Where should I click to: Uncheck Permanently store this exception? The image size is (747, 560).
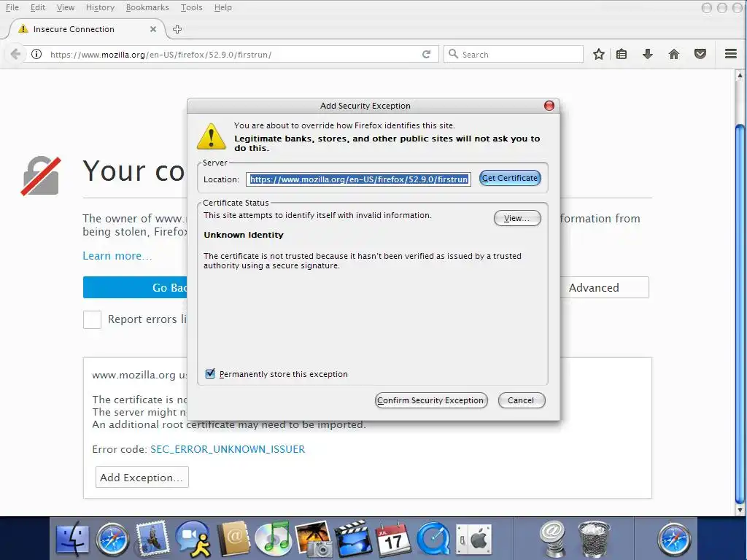pyautogui.click(x=210, y=374)
